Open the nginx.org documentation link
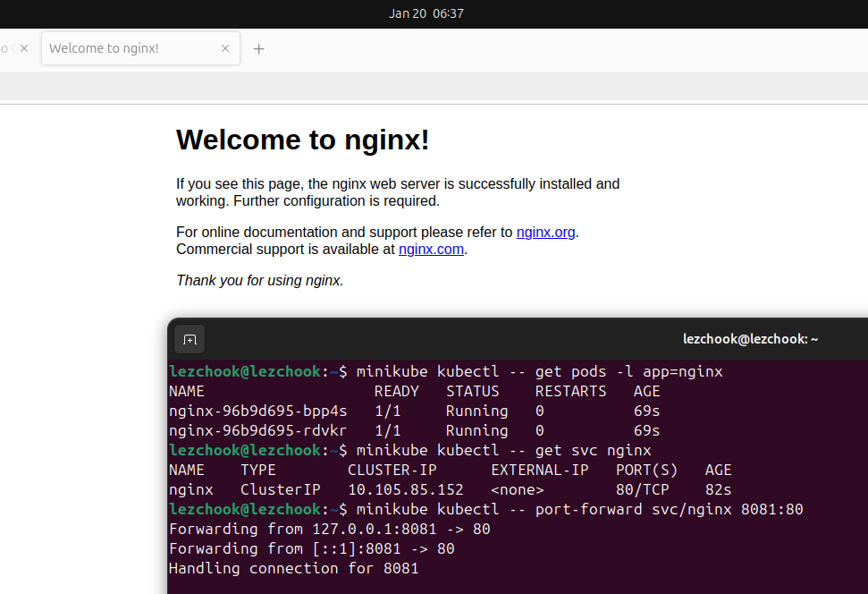Viewport: 868px width, 594px height. (x=546, y=233)
